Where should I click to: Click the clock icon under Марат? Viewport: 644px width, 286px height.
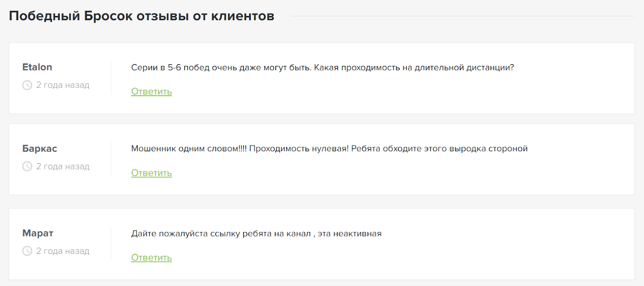coord(27,251)
